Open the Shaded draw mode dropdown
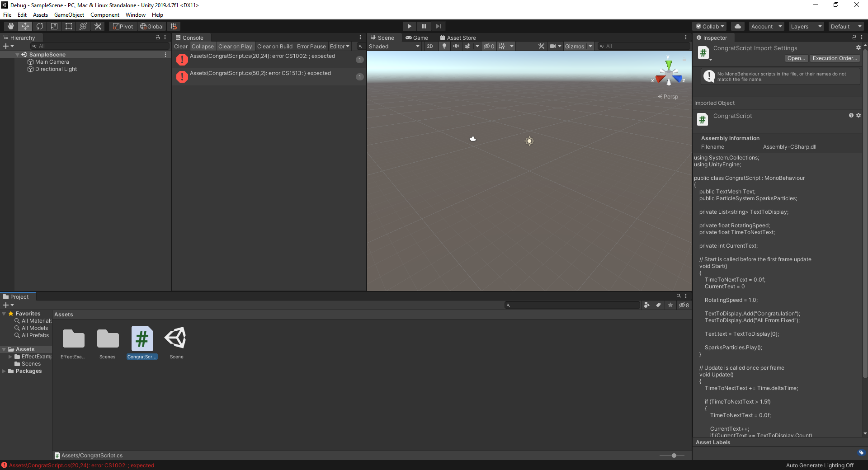This screenshot has width=868, height=470. pyautogui.click(x=394, y=46)
